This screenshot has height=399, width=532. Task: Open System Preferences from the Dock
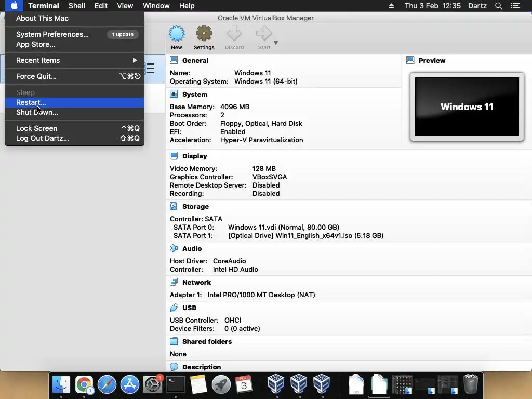click(153, 384)
